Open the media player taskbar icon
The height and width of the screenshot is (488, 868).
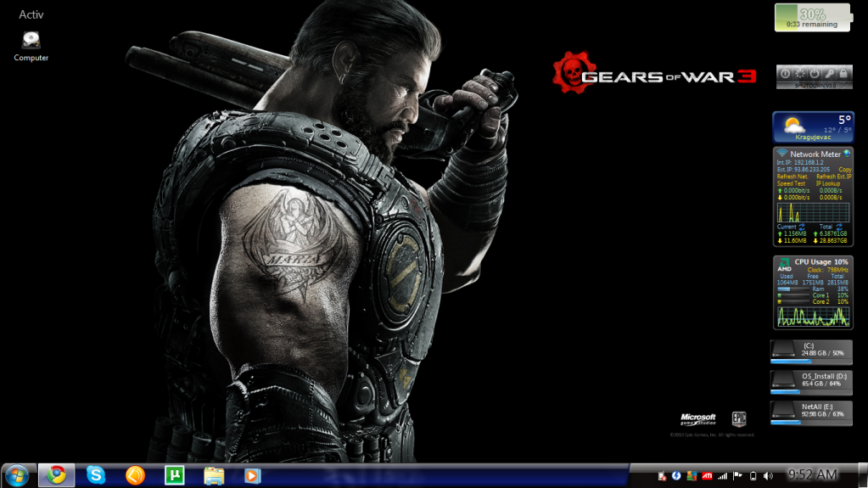pyautogui.click(x=253, y=476)
